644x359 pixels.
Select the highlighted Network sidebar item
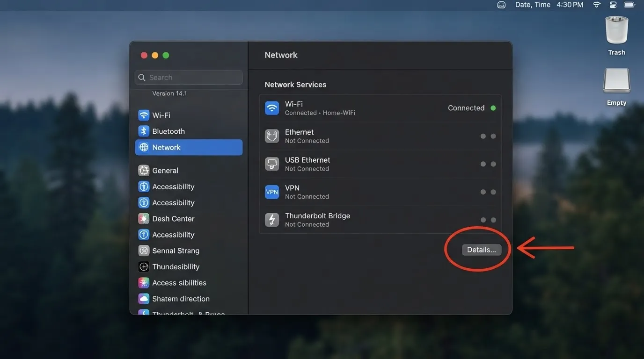tap(189, 147)
